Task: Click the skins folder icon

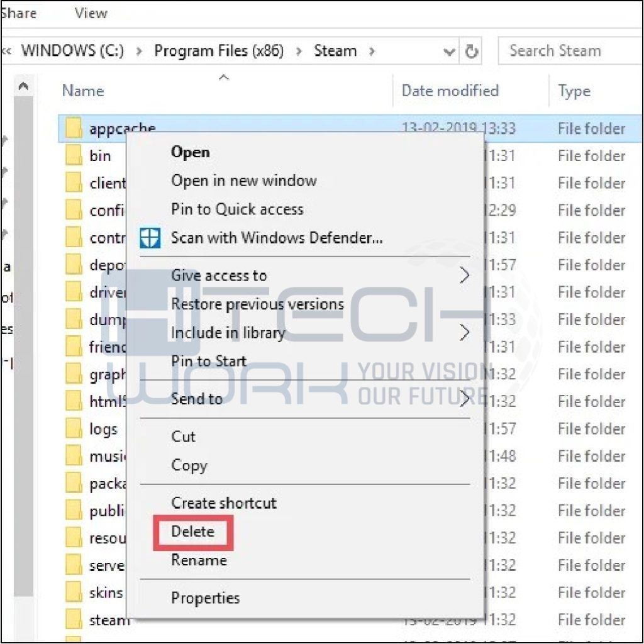Action: coord(74,592)
